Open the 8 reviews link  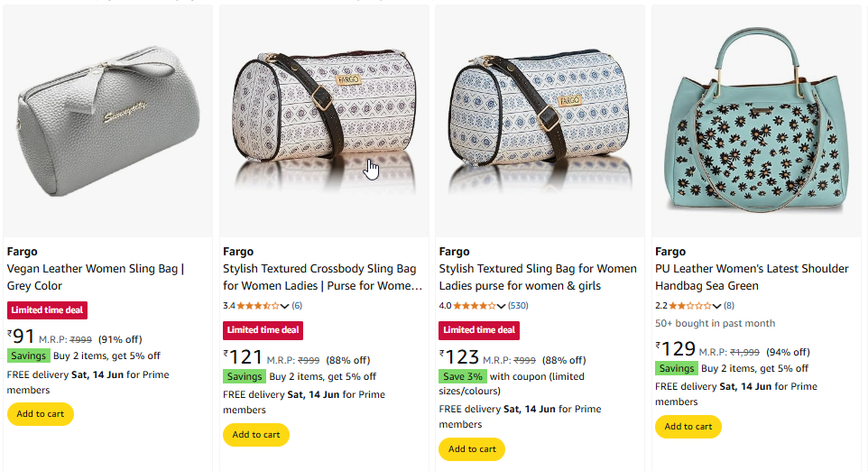[x=728, y=306]
